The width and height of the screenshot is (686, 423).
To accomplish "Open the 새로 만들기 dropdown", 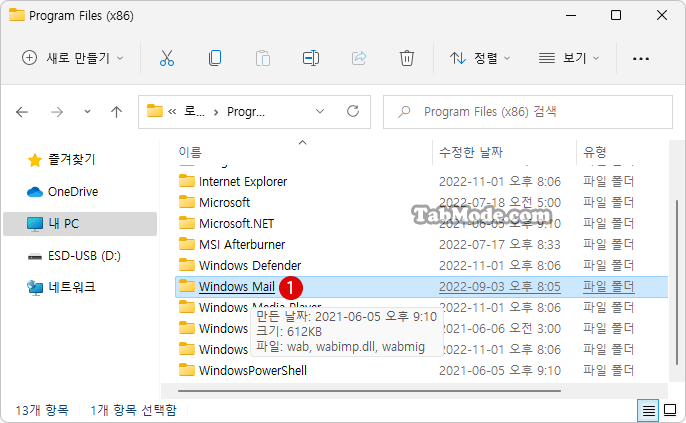I will pos(73,58).
